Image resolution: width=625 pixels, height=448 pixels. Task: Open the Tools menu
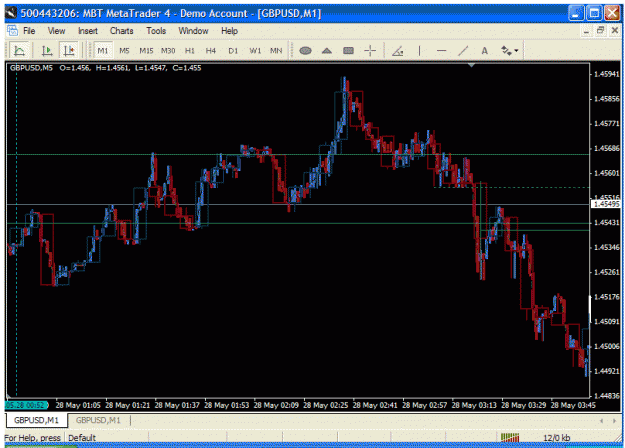156,31
